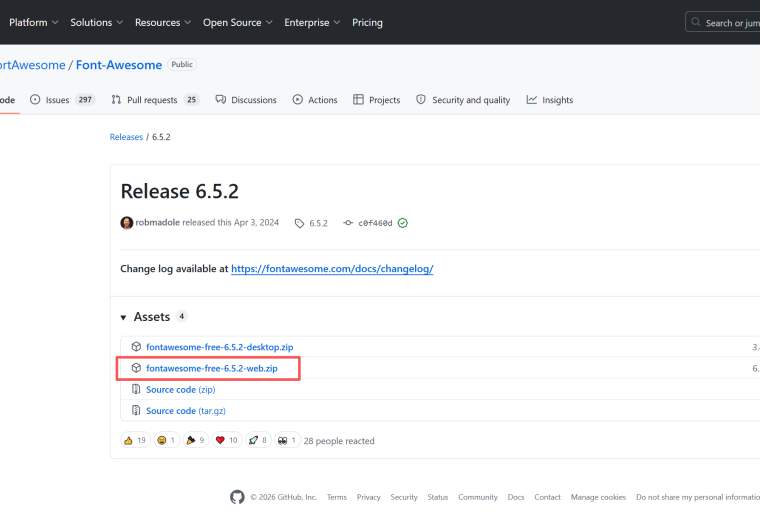Click the Pull requests branch icon
The image size is (770, 514).
[x=116, y=100]
